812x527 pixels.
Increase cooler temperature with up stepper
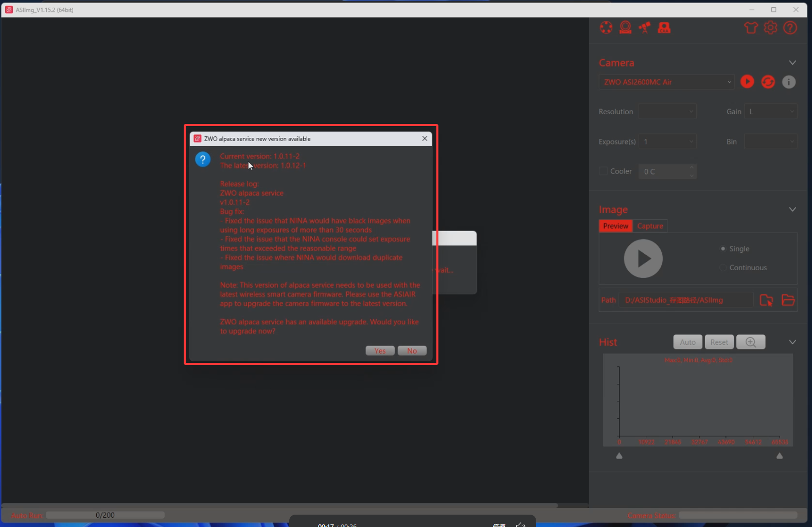pyautogui.click(x=692, y=167)
